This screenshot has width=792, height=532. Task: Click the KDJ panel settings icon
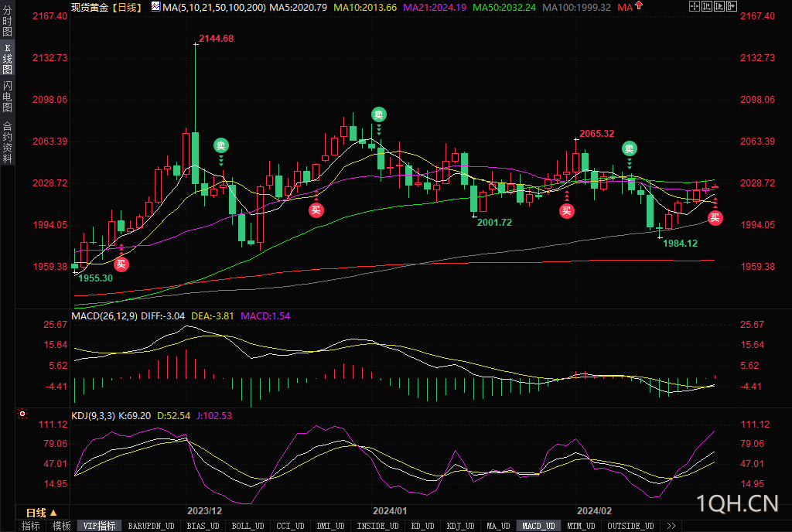coord(23,415)
